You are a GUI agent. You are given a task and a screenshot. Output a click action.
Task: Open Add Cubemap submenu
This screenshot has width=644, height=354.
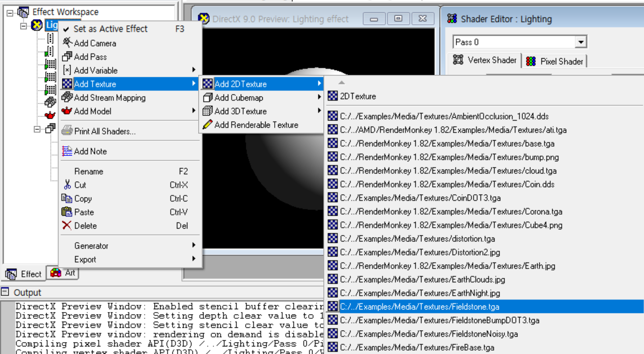[x=262, y=97]
